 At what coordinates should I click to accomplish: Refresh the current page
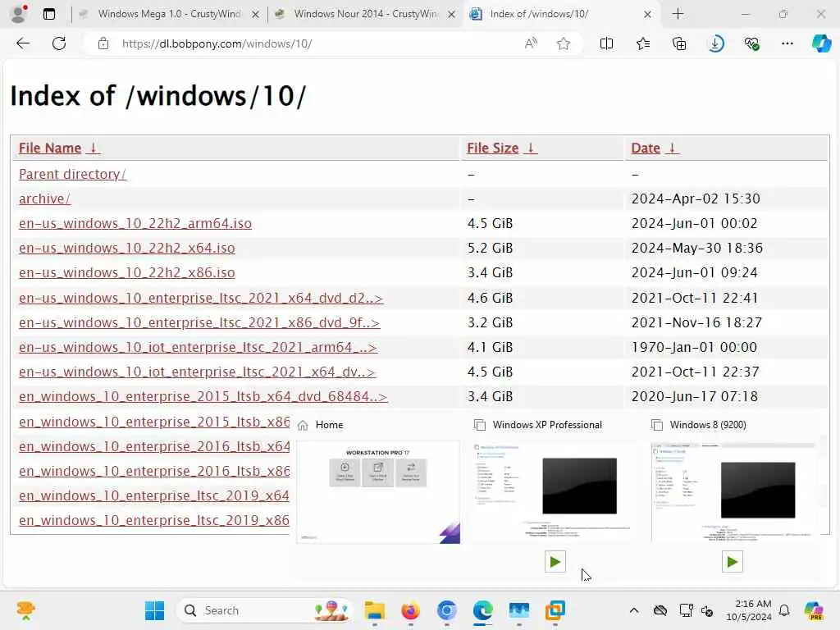(x=59, y=43)
